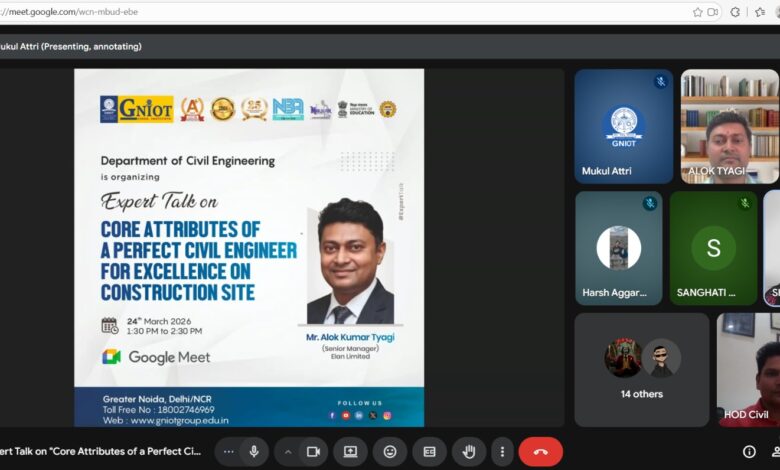Click the camera permission icon in address bar
Image resolution: width=780 pixels, height=470 pixels.
[x=714, y=12]
